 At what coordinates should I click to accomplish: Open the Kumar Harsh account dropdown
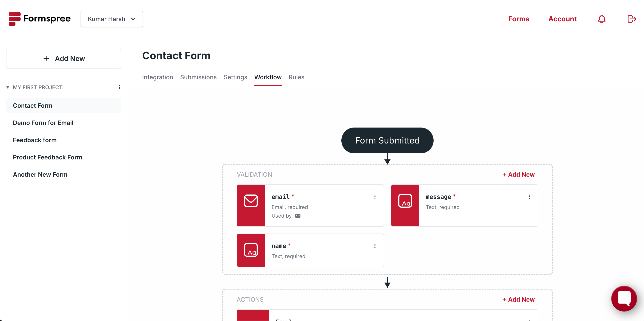[x=112, y=19]
